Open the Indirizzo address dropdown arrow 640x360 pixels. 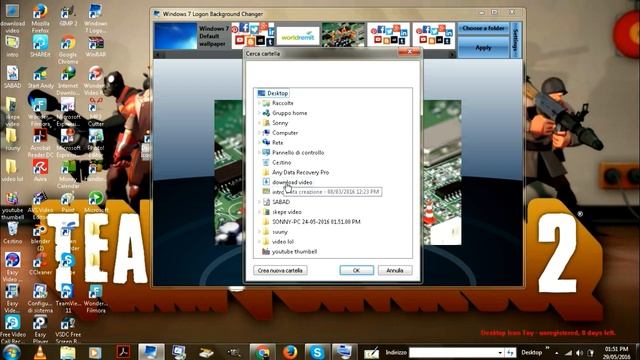[500, 352]
